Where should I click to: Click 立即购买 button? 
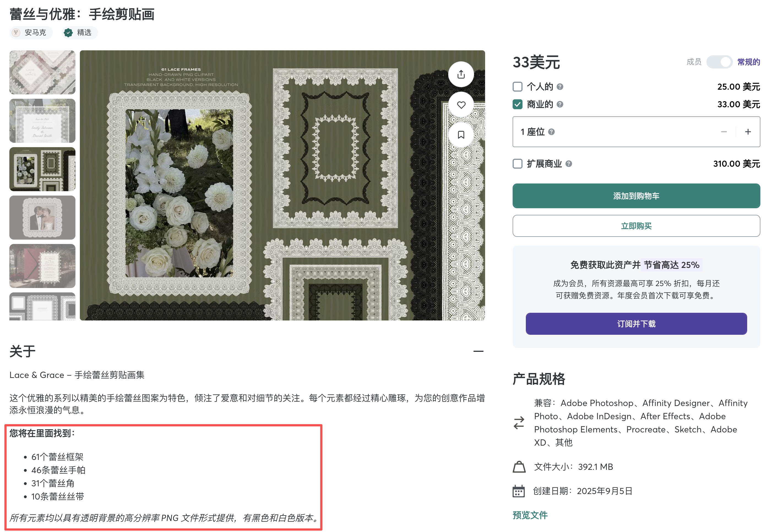point(636,226)
